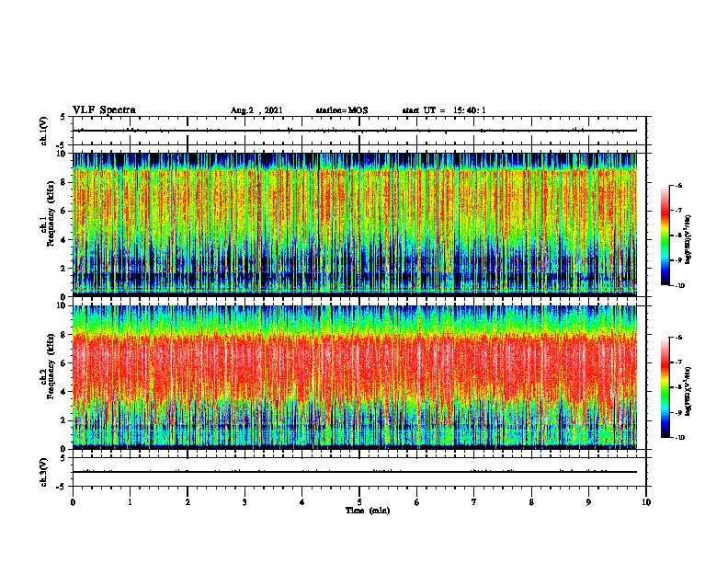Click the "-10" label on ch.2 color bar

click(679, 438)
